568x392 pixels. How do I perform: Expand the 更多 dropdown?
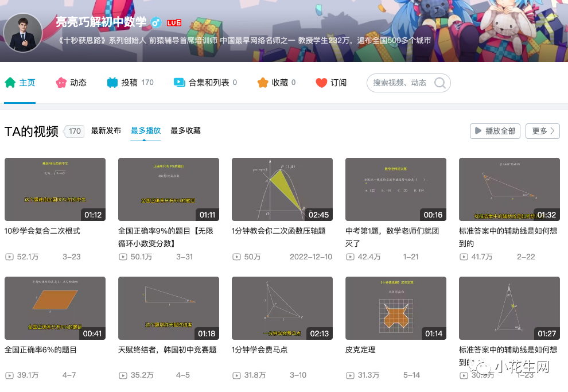click(x=542, y=131)
